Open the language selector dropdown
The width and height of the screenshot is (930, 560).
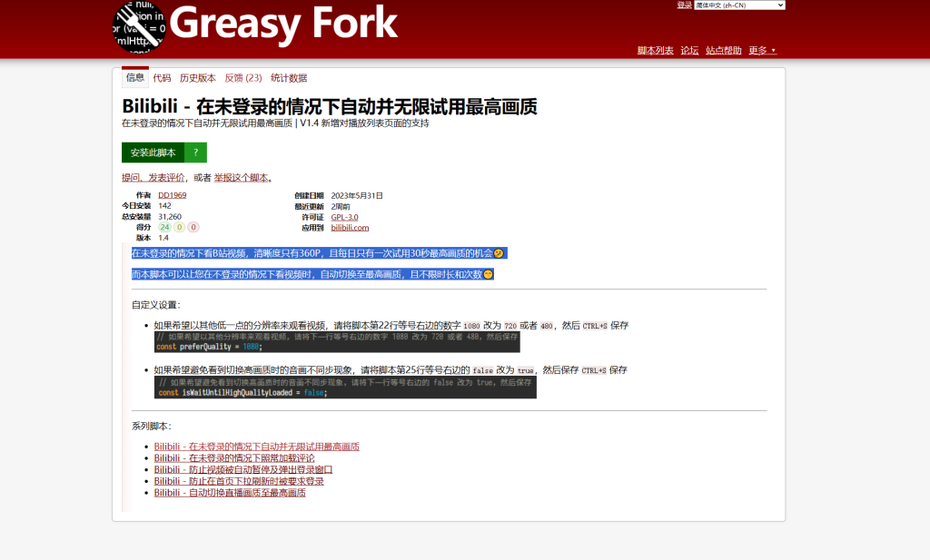739,5
